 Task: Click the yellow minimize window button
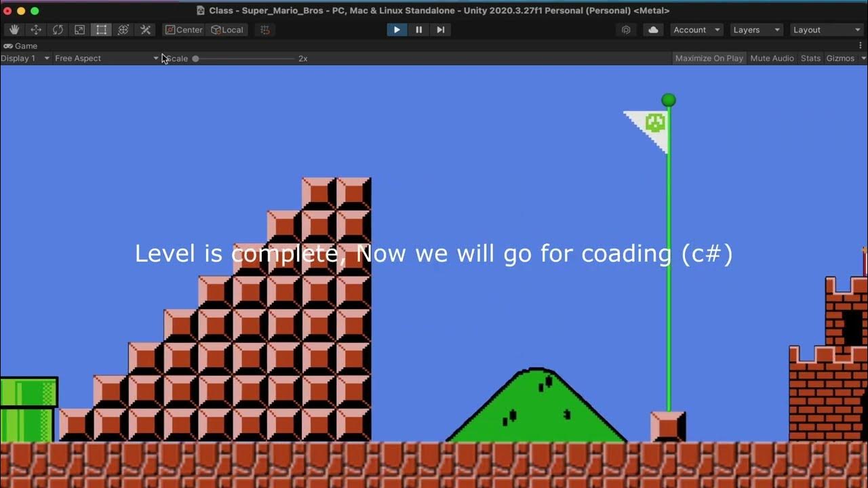click(x=21, y=11)
